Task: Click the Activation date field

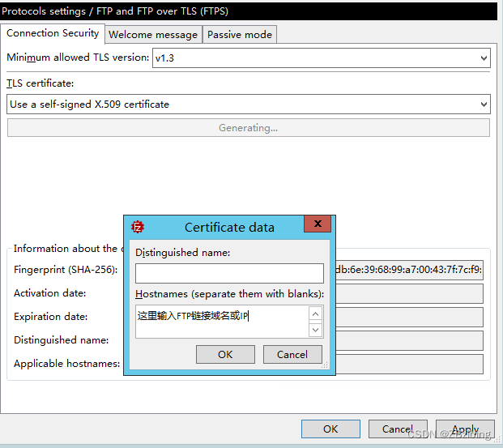Action: click(409, 293)
